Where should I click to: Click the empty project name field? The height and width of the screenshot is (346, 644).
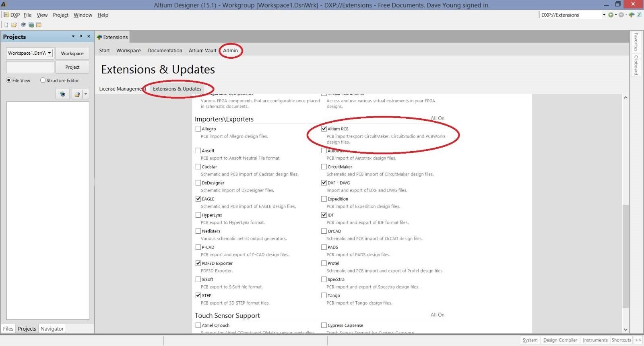(x=30, y=67)
